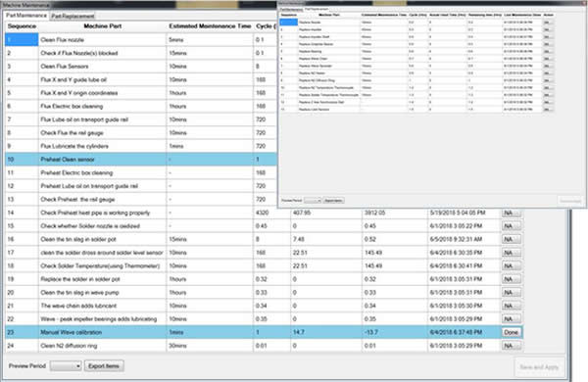This screenshot has height=382, width=588.
Task: Click NA button for Clean N2 diffusion ring
Action: tap(512, 346)
